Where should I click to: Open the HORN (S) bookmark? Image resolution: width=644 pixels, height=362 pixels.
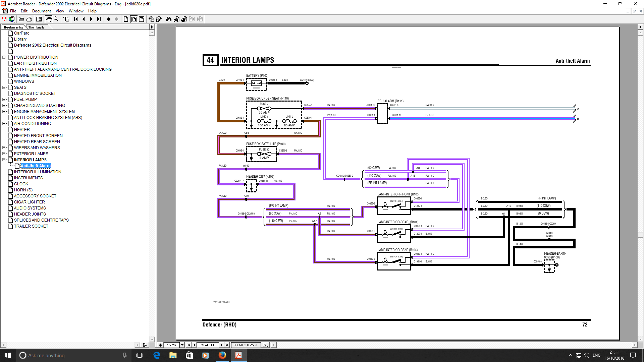pyautogui.click(x=23, y=190)
